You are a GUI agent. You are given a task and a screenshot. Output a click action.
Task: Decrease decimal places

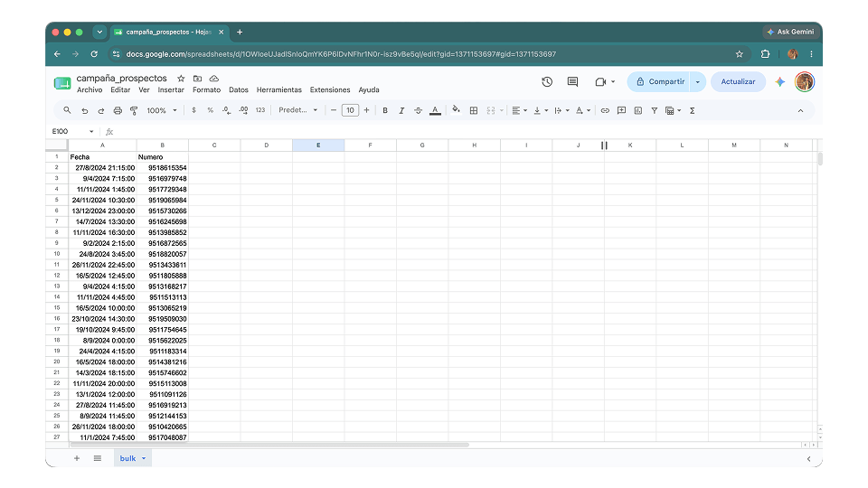point(226,110)
